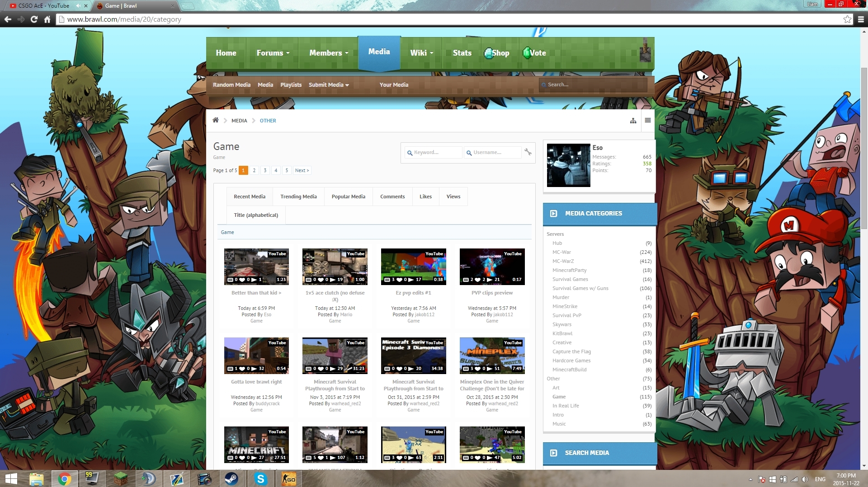The width and height of the screenshot is (868, 487).
Task: Reload the page with the refresh icon
Action: 34,19
